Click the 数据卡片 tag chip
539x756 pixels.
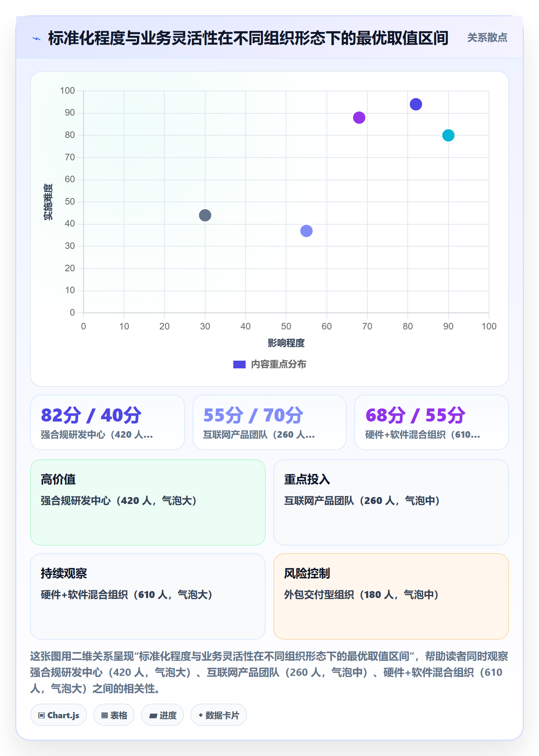tap(219, 715)
